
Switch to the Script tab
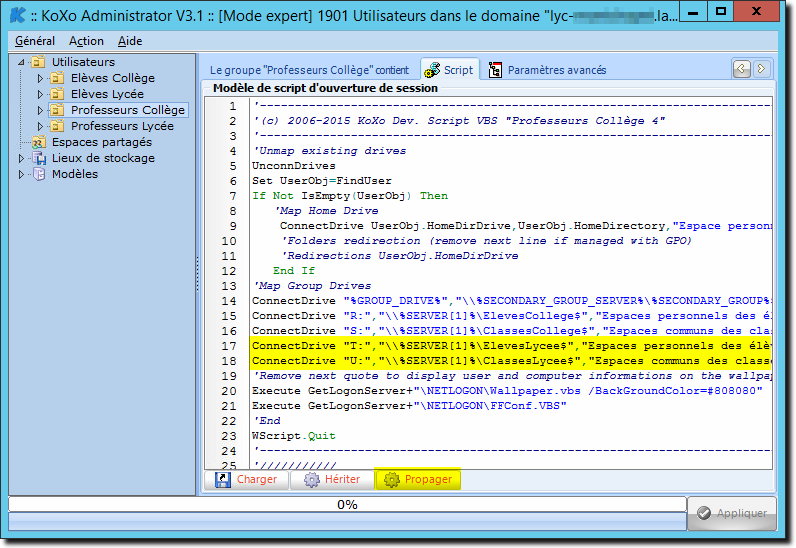[x=449, y=70]
